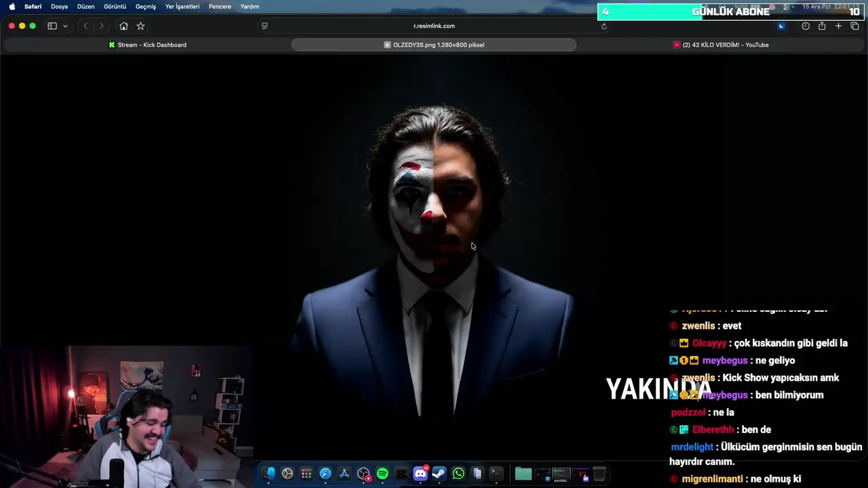
Task: Click the GÜNLÜK ABONE progress bar
Action: point(730,12)
